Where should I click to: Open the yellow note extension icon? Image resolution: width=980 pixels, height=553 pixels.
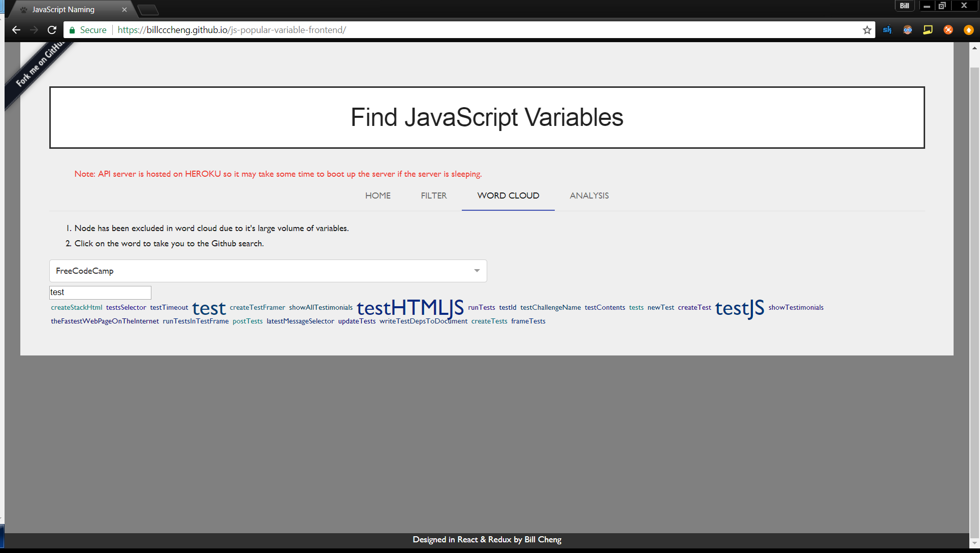[x=928, y=30]
